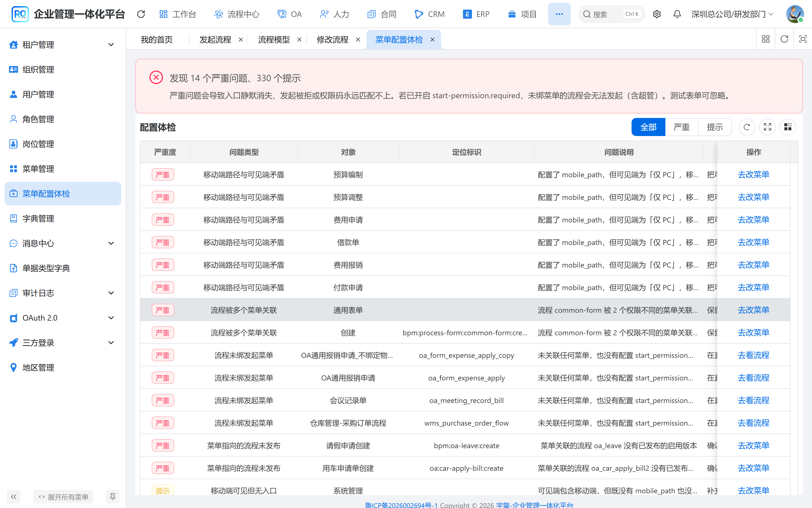812x508 pixels.
Task: Close the 菜单配置体检 tab
Action: 433,40
